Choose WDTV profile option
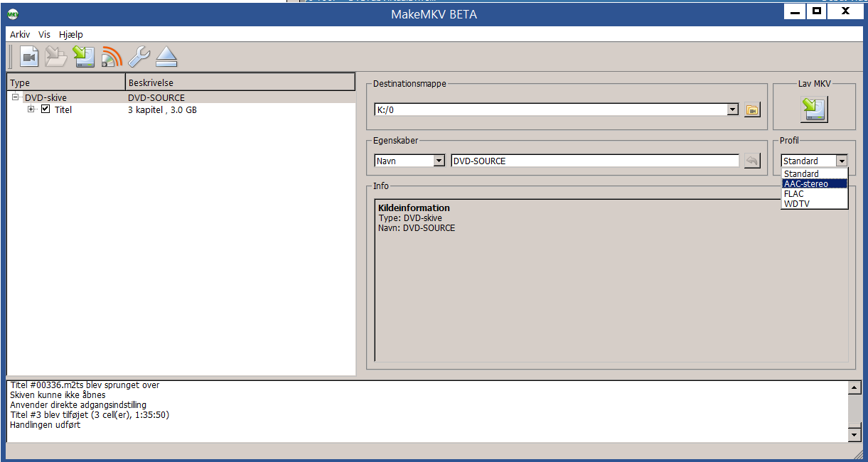 coord(815,203)
